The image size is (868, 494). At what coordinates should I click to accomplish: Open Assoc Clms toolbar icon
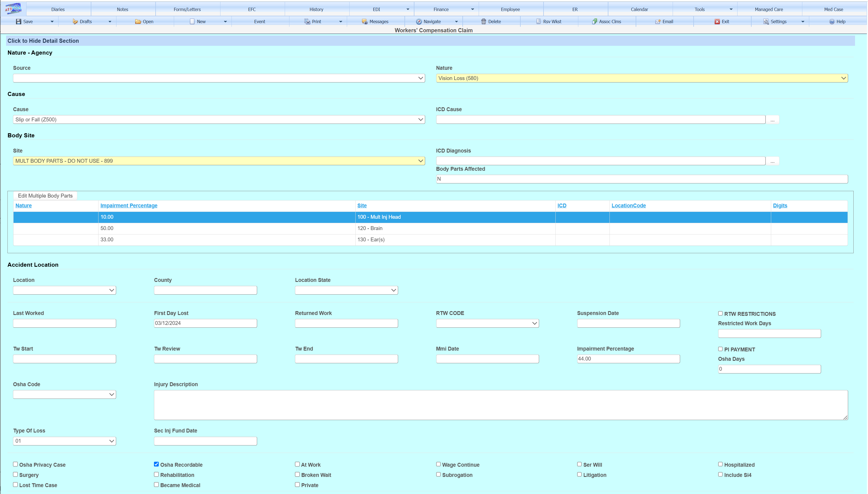595,21
